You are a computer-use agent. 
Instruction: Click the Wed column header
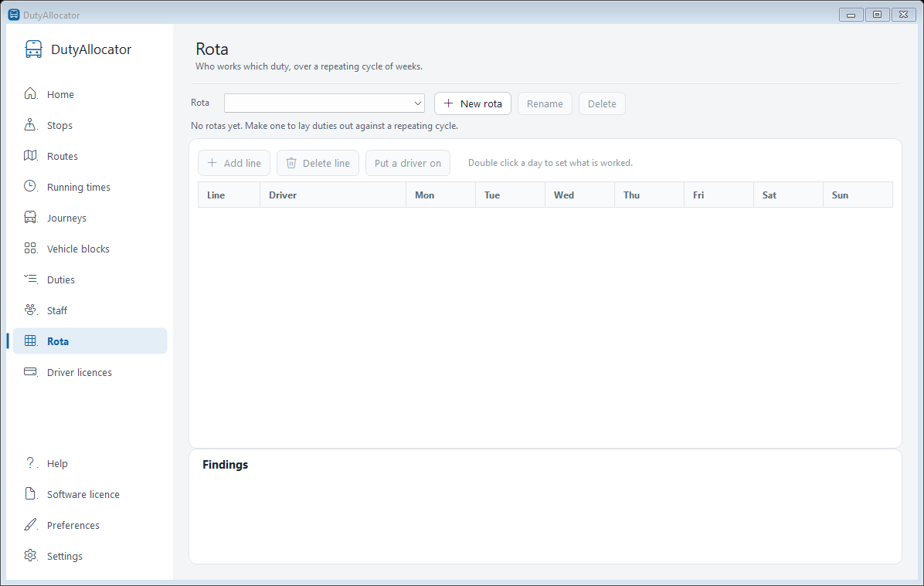(x=580, y=195)
